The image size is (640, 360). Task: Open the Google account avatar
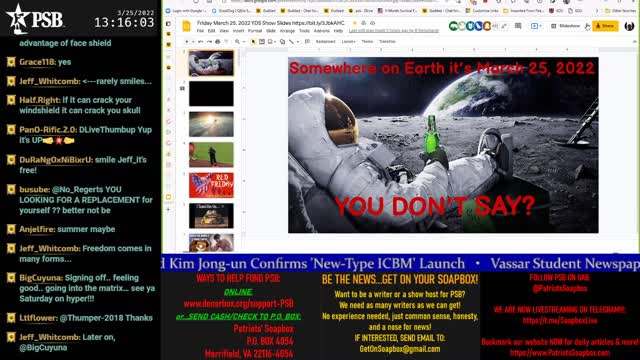click(x=629, y=26)
